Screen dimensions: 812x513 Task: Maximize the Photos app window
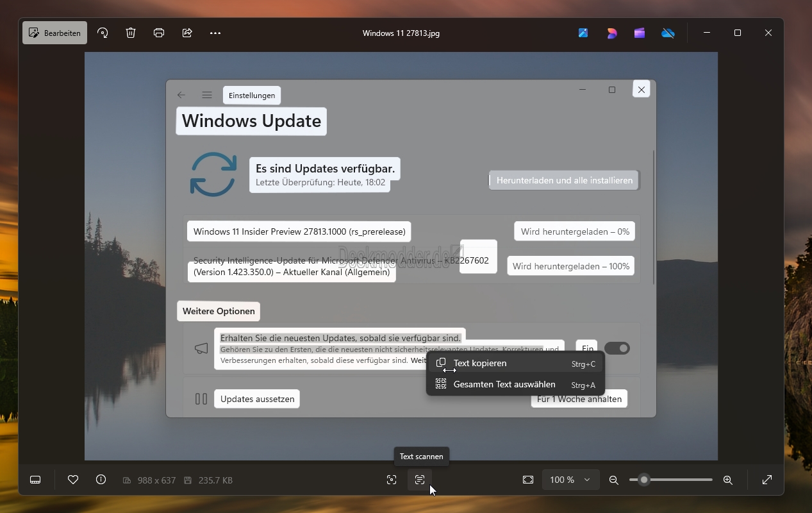point(738,33)
